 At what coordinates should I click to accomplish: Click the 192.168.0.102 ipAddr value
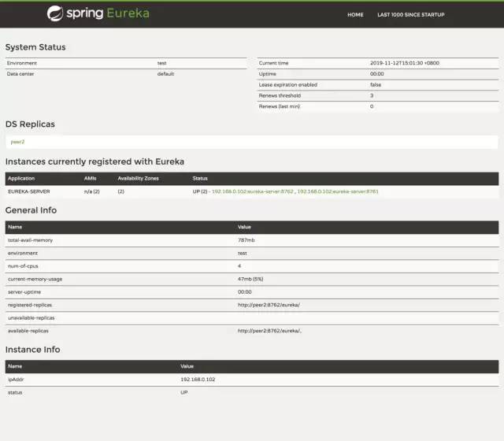pyautogui.click(x=198, y=380)
